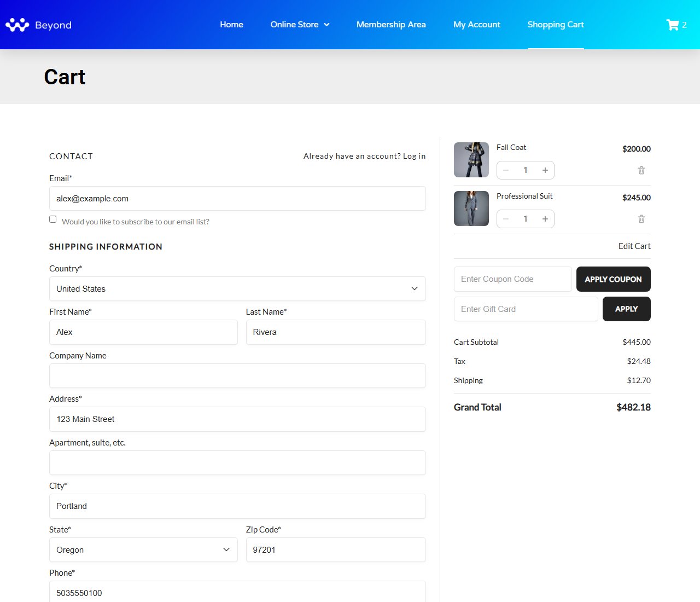Open the Membership Area page

tap(391, 25)
